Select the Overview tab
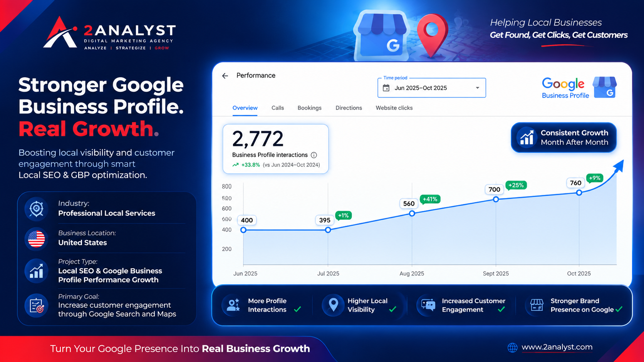This screenshot has height=362, width=644. (x=245, y=108)
